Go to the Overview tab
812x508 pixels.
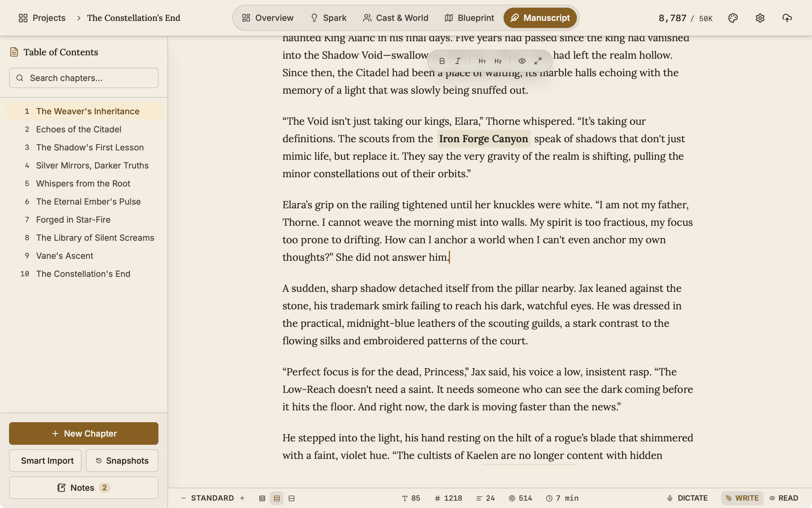point(268,18)
